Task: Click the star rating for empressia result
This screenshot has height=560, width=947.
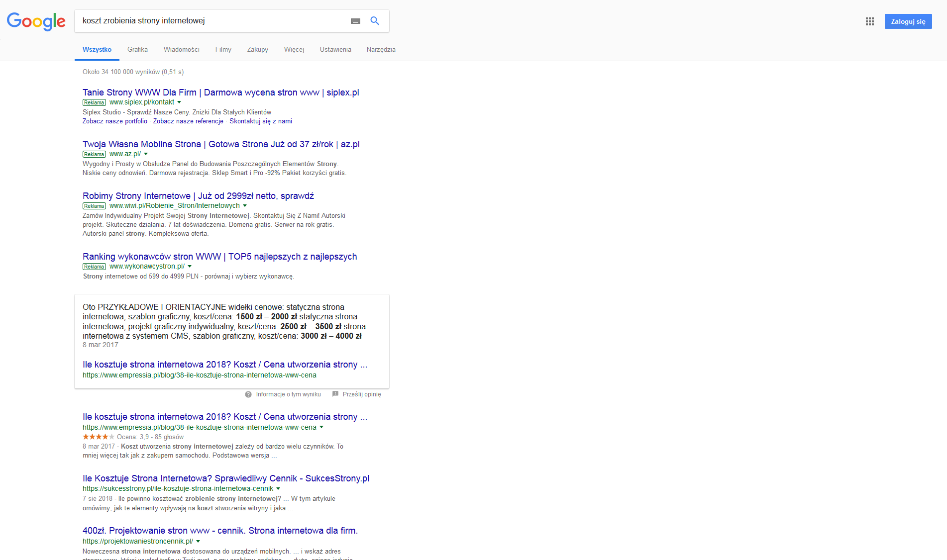Action: pos(99,437)
